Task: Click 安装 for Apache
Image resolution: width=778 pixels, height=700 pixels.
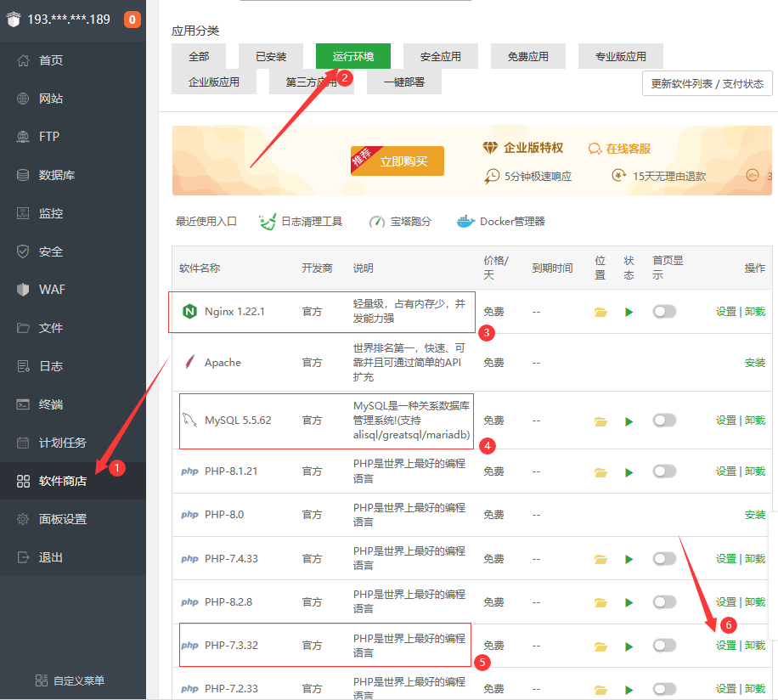Action: coord(755,363)
